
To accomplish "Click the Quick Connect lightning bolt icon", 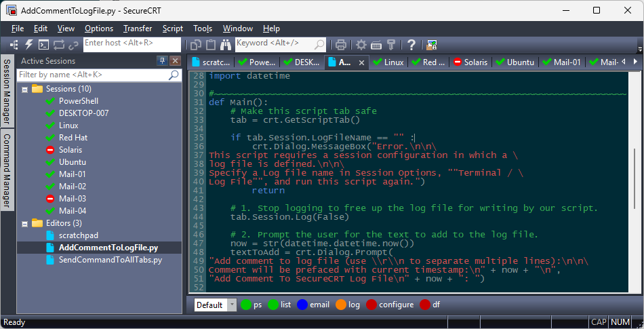I will point(29,45).
